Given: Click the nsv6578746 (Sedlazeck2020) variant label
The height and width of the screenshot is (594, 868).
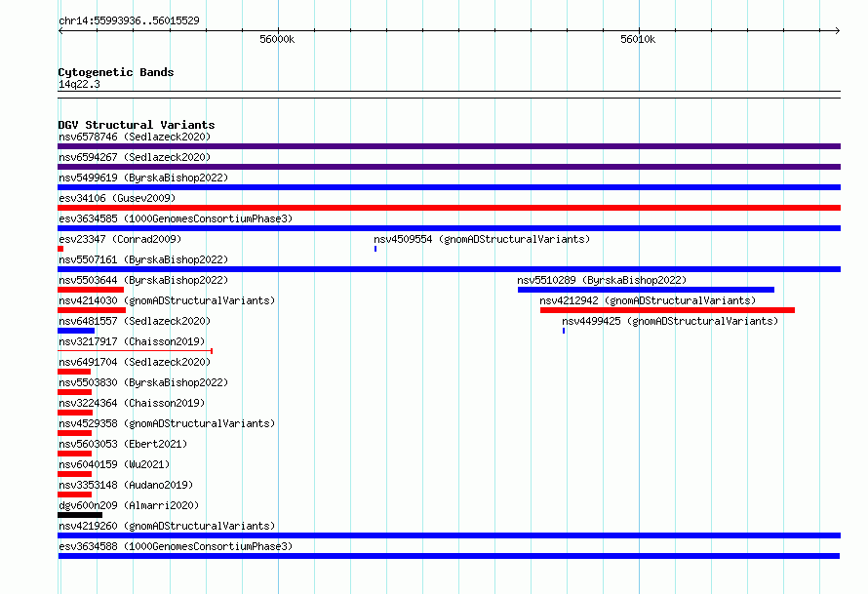Looking at the screenshot, I should (x=135, y=137).
